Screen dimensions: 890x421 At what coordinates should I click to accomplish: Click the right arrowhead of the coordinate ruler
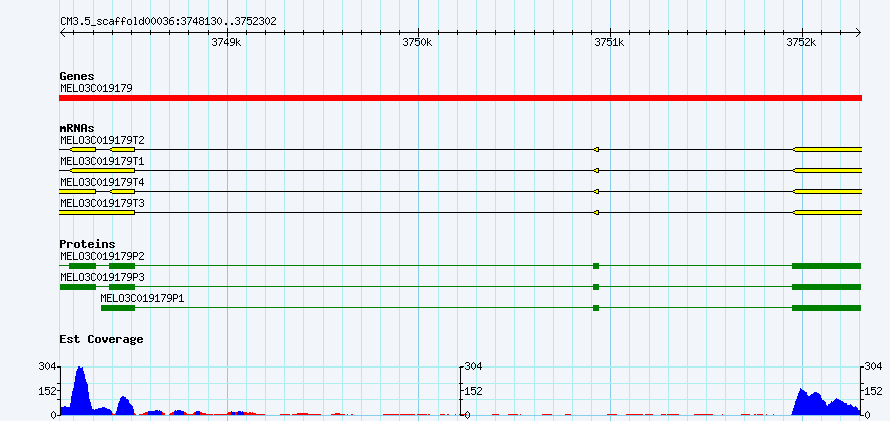[x=859, y=33]
